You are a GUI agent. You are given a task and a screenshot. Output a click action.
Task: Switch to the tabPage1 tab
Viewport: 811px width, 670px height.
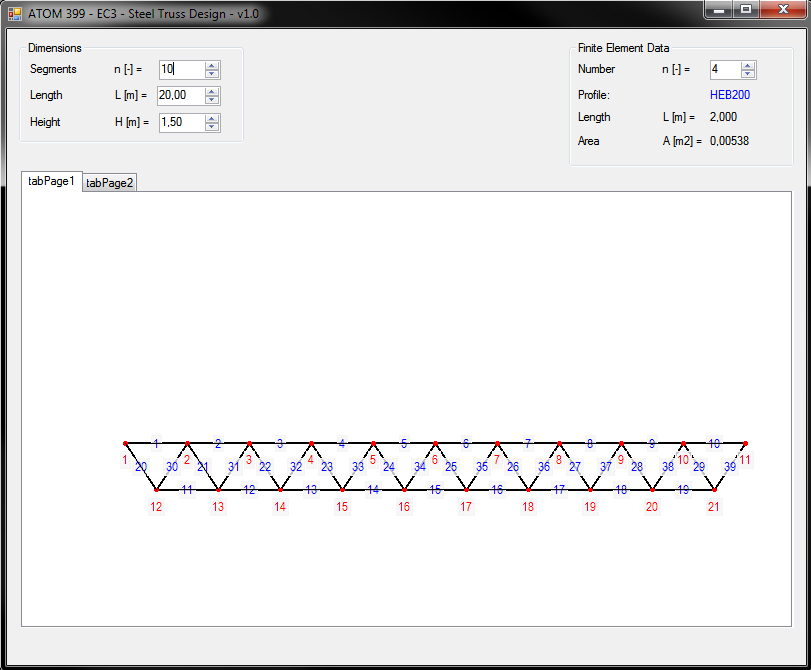coord(52,181)
